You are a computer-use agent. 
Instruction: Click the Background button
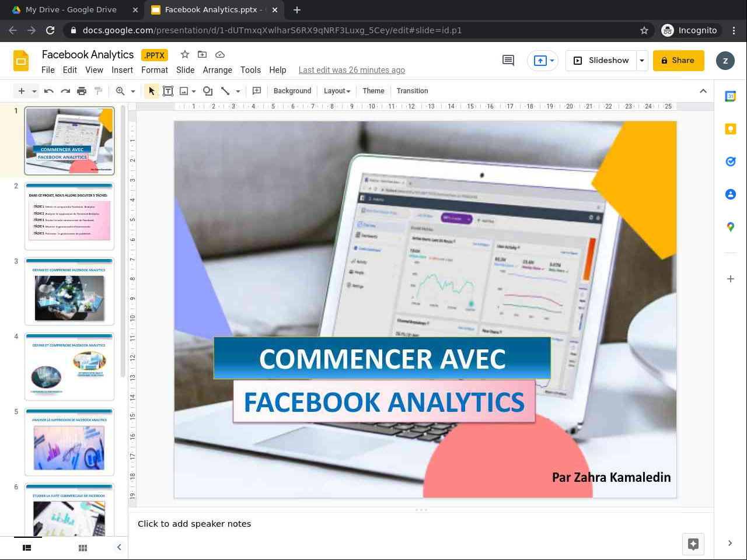tap(292, 91)
